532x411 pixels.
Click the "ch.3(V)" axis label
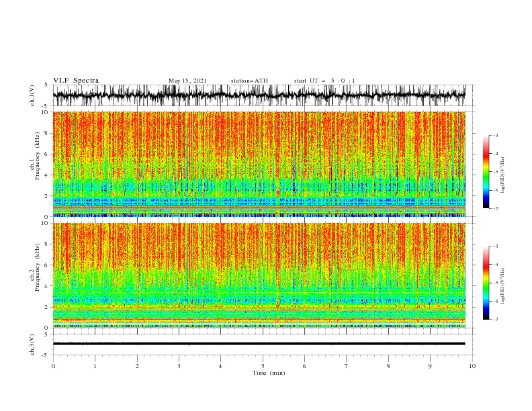(x=32, y=345)
